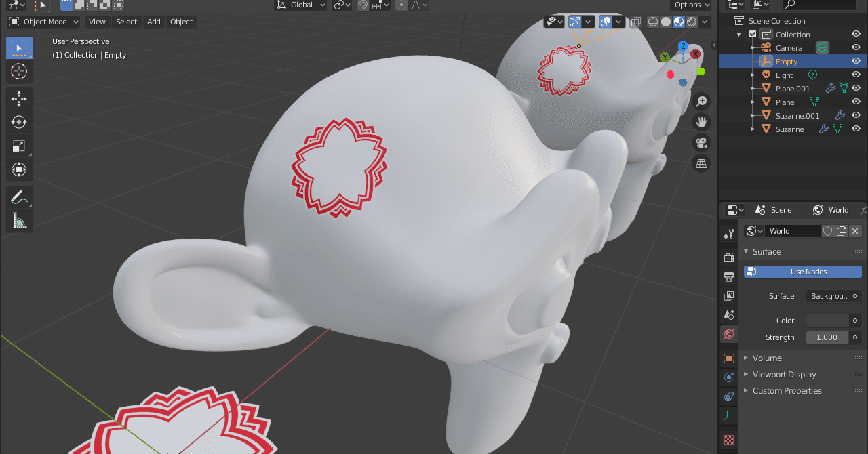
Task: Enable proportional editing toggle
Action: tap(401, 5)
